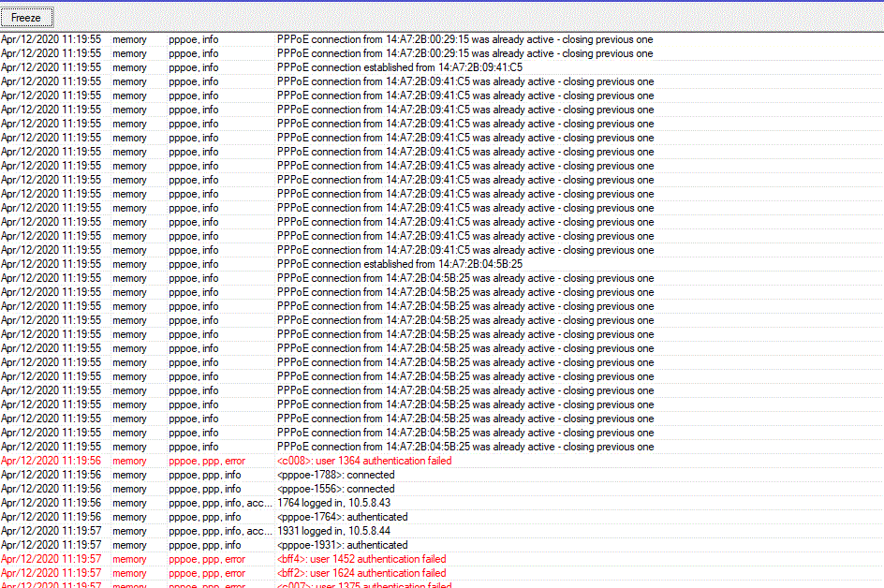Click 'pppoe, ppp, error' topics in the user 1364 row
This screenshot has height=588, width=884.
207,461
